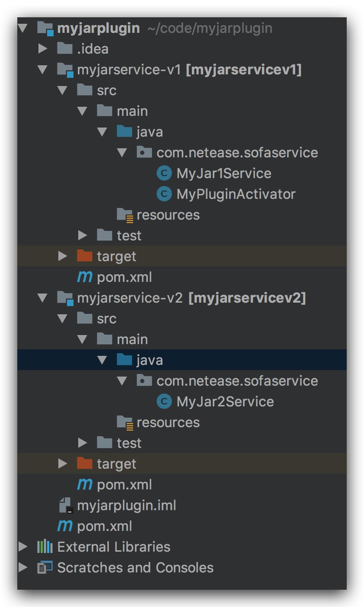Click the myjarservice-v1 module folder icon

65,70
